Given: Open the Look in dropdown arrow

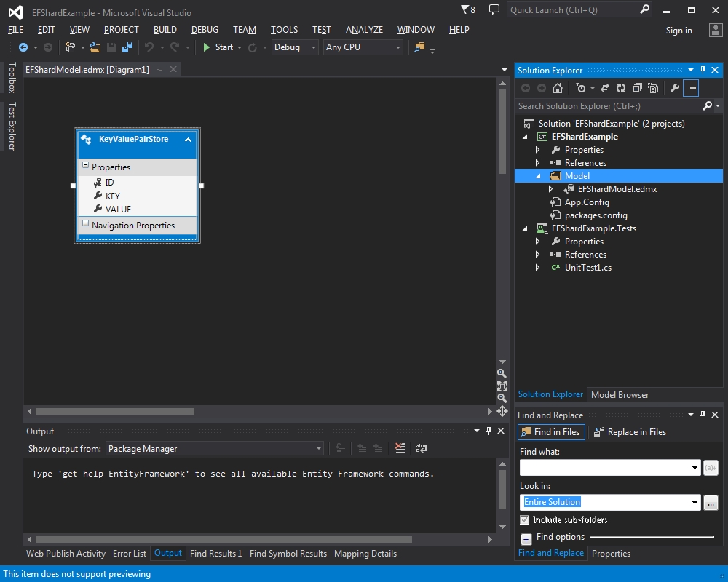Looking at the screenshot, I should pyautogui.click(x=695, y=502).
